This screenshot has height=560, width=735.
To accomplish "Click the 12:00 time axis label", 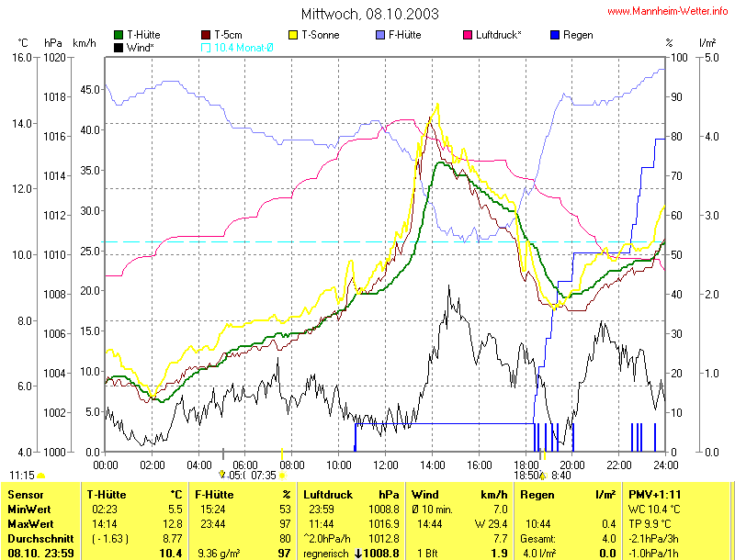I will [386, 464].
